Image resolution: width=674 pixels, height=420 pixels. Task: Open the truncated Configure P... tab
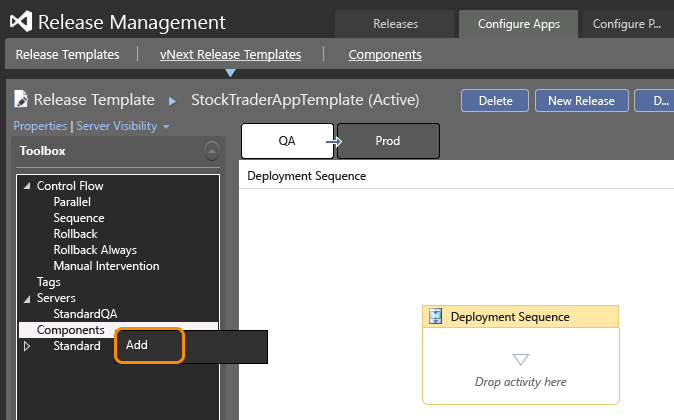[x=628, y=24]
